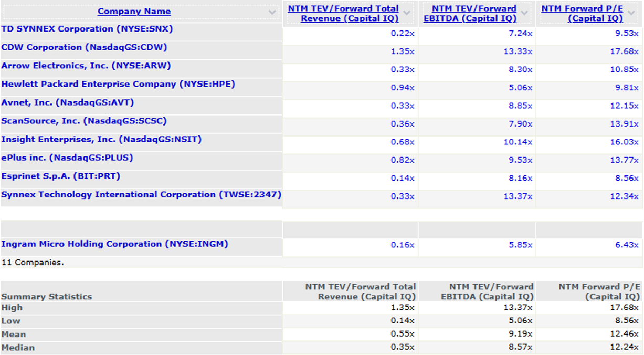Open the TEV/Forward Total Revenue column dropdown arrow

tap(408, 12)
